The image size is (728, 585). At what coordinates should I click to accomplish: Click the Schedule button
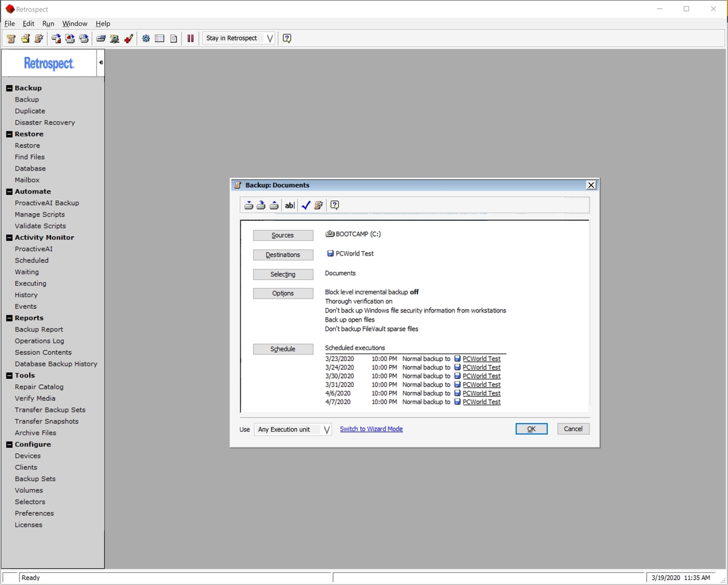[283, 349]
